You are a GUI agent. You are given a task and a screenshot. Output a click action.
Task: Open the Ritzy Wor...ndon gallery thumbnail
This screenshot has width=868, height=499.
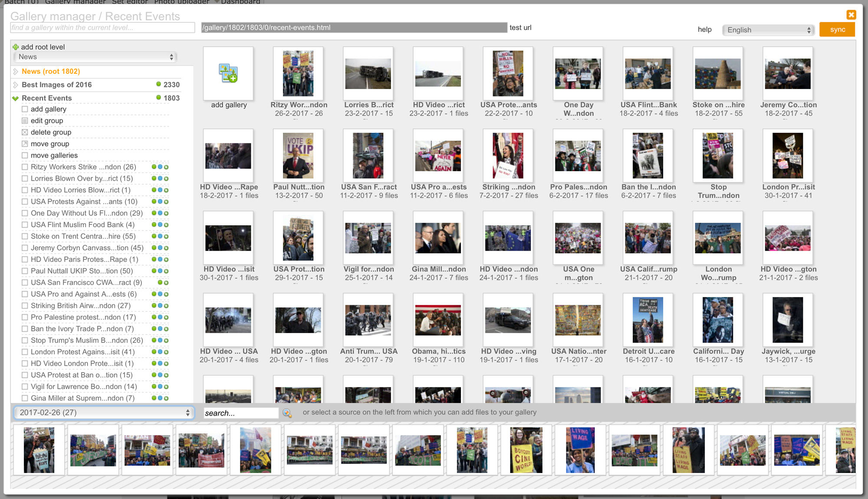[x=298, y=73]
